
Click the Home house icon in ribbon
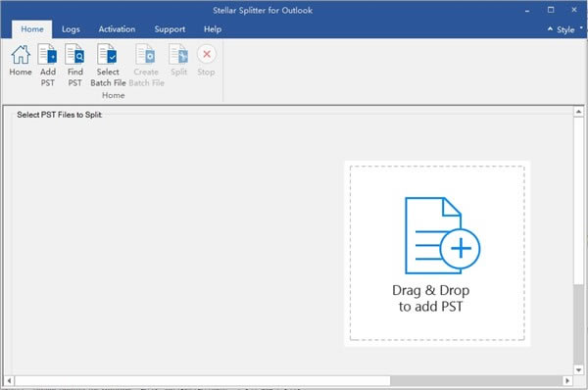pos(21,55)
